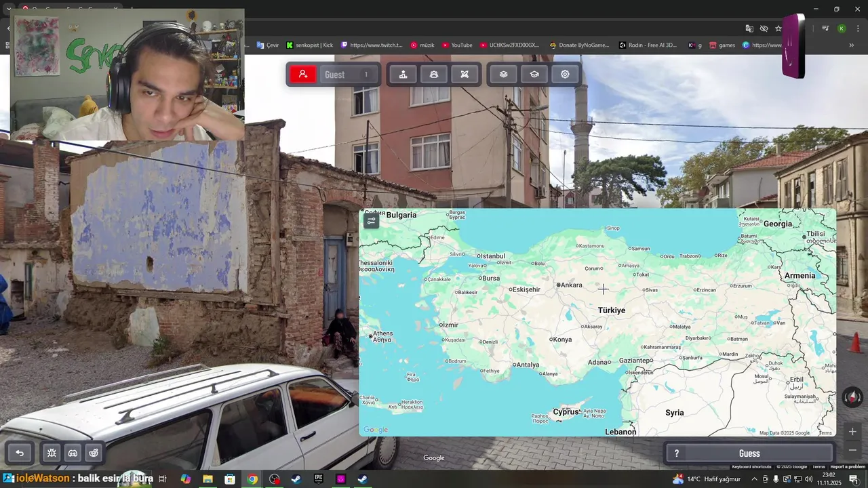This screenshot has height=488, width=868.
Task: Open Epic Games Launcher from taskbar
Action: click(319, 479)
